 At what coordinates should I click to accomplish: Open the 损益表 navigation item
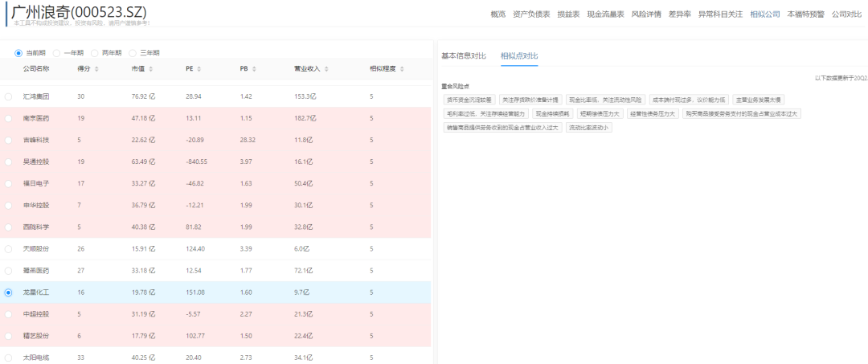coord(568,15)
